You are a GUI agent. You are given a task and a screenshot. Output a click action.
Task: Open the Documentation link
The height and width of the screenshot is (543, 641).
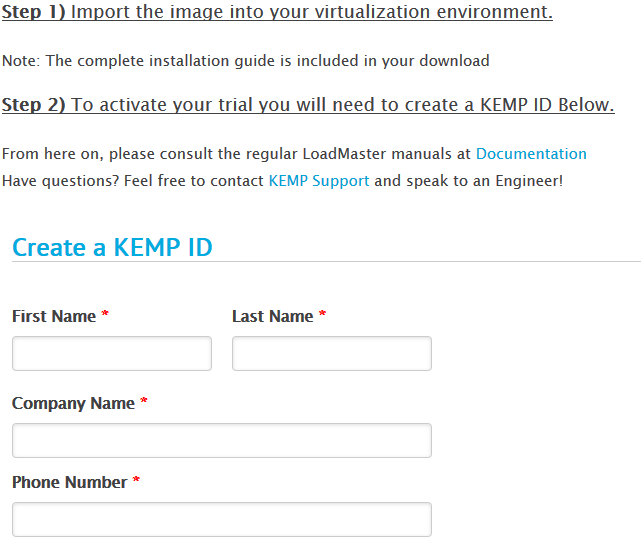tap(531, 154)
